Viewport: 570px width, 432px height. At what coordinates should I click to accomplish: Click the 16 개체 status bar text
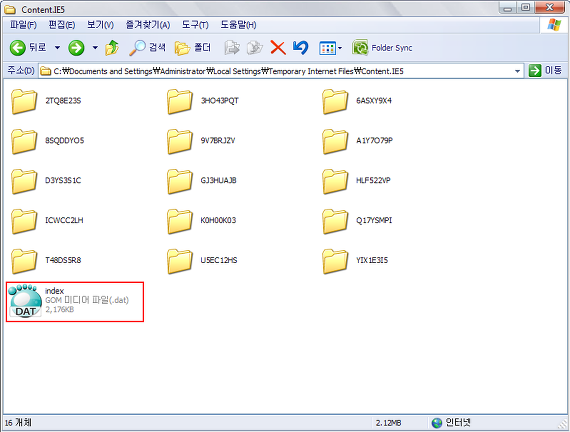(18, 423)
